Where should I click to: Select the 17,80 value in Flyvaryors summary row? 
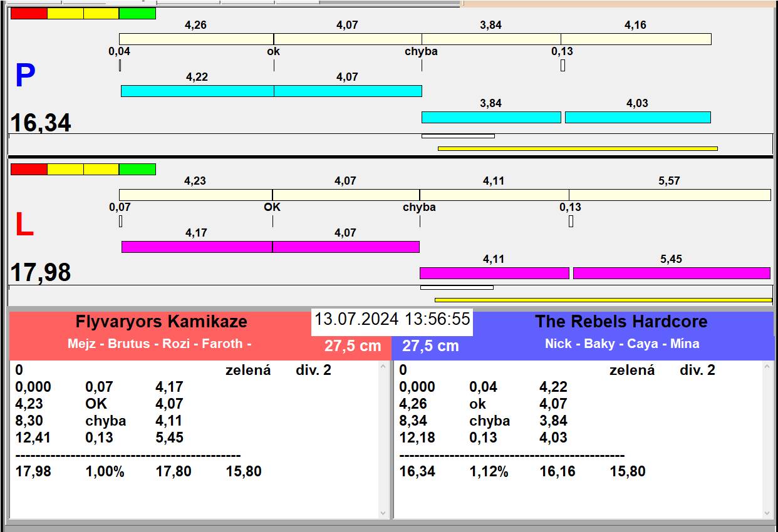tap(174, 471)
